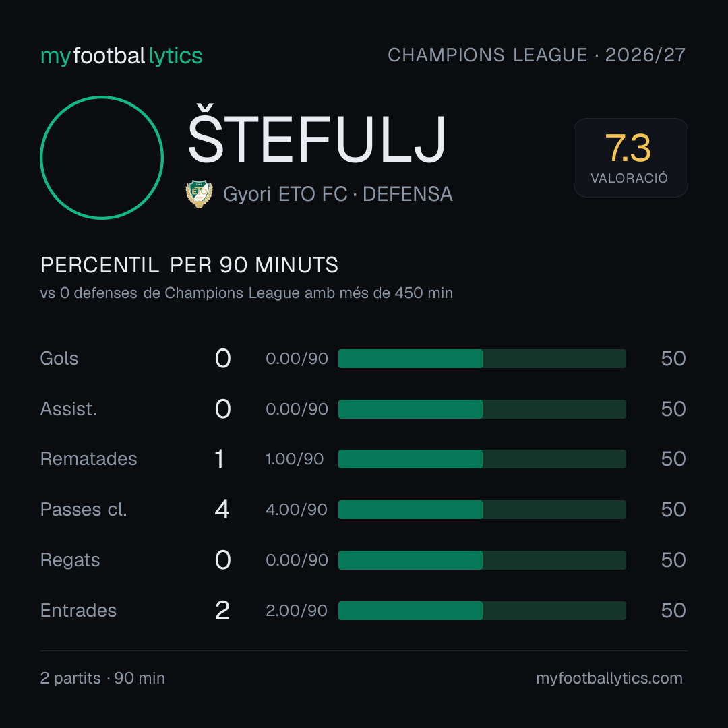
Task: Click the Gyori ETO FC club crest
Action: [x=199, y=193]
